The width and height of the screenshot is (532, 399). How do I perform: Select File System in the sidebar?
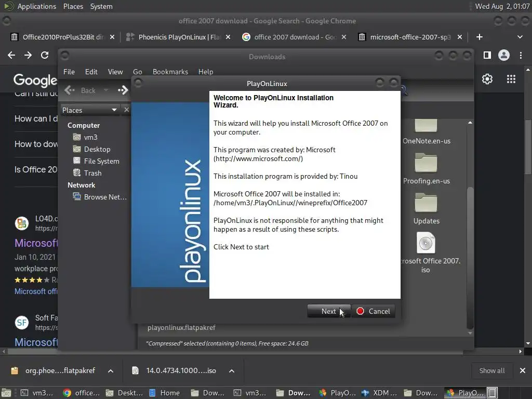96,161
